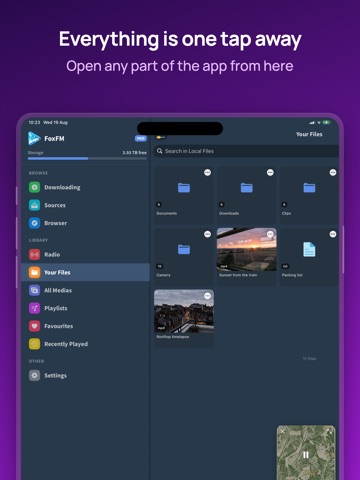Open Recently Played list
This screenshot has height=480, width=360.
click(86, 344)
